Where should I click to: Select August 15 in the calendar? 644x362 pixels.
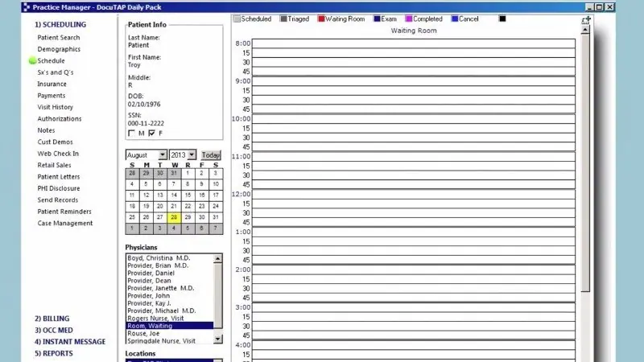[x=188, y=195]
